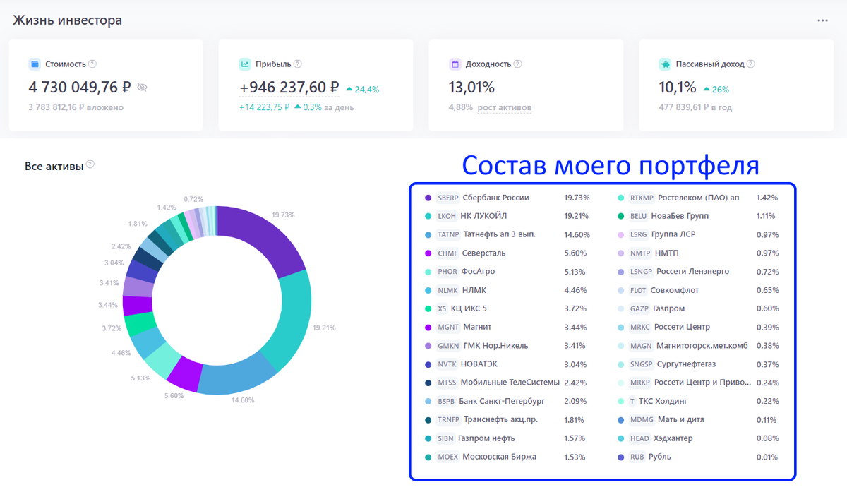This screenshot has width=847, height=504.
Task: Click the green color dot of КЦ ИКС 5
Action: click(x=428, y=308)
